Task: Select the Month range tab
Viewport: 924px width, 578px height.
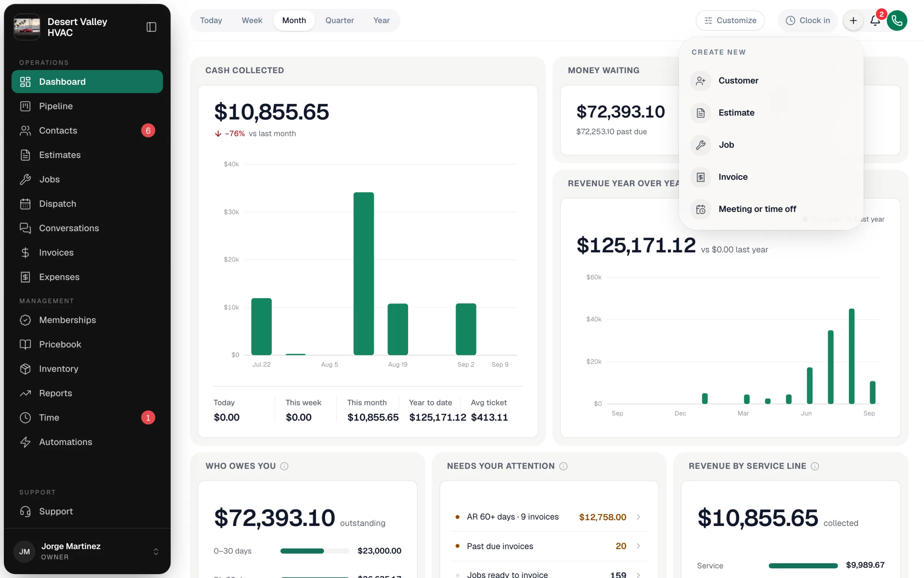Action: click(294, 20)
